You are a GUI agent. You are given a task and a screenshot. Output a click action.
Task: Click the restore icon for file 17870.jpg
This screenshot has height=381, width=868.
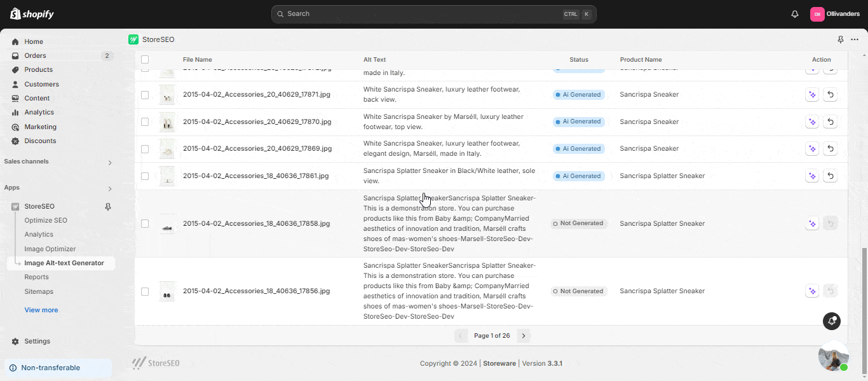click(x=830, y=121)
